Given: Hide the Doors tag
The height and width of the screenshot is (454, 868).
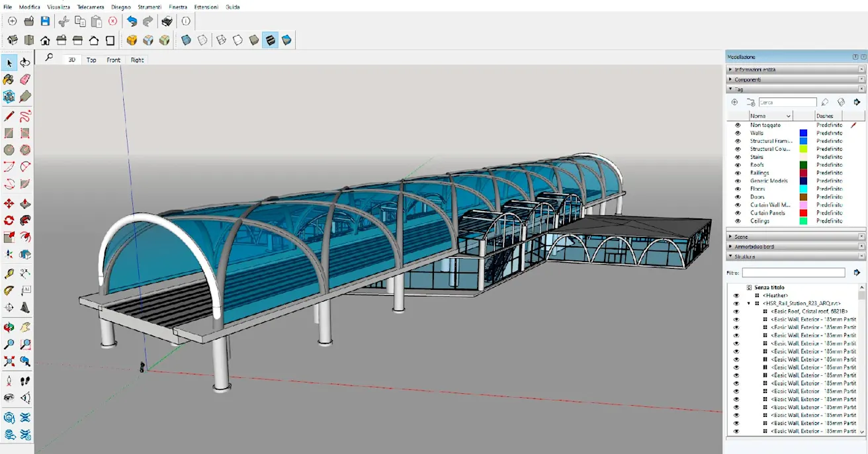Looking at the screenshot, I should pos(738,197).
